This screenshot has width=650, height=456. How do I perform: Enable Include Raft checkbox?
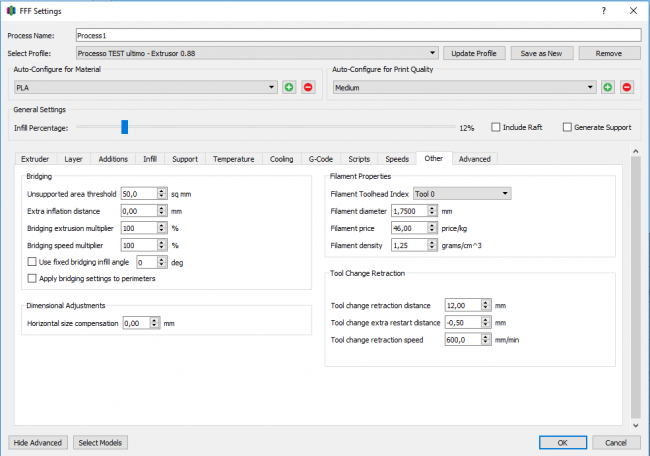point(497,128)
